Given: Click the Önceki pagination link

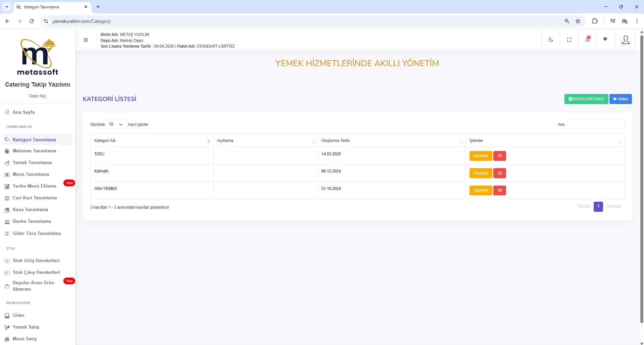Looking at the screenshot, I should 584,206.
